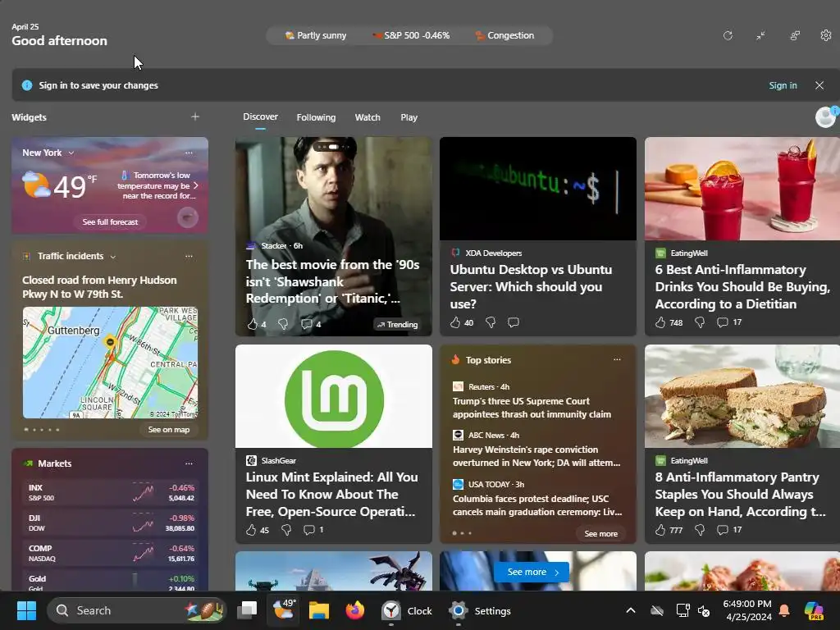The image size is (840, 630).
Task: Click the Congestion traffic pill
Action: click(x=504, y=35)
